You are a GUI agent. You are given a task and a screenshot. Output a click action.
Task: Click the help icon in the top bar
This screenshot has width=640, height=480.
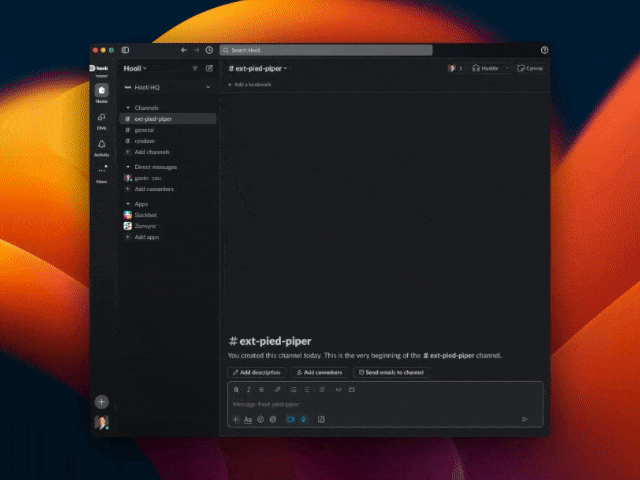544,50
